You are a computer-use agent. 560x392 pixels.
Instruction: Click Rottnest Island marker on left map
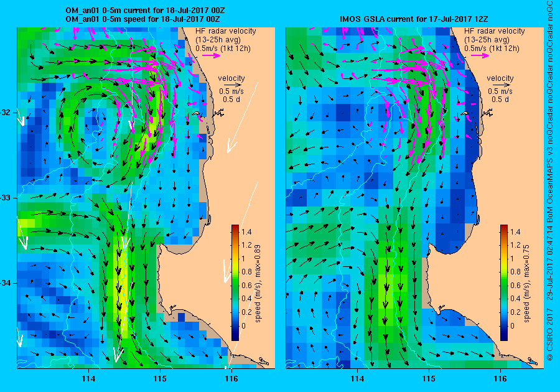(x=196, y=114)
